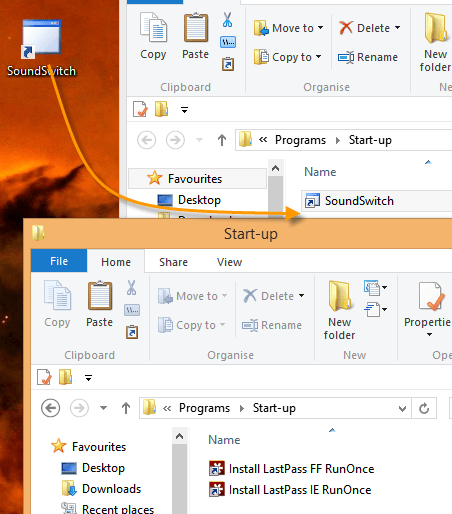Click the Cut scissors icon in back window
Screen dimensions: 452x514
point(227,20)
